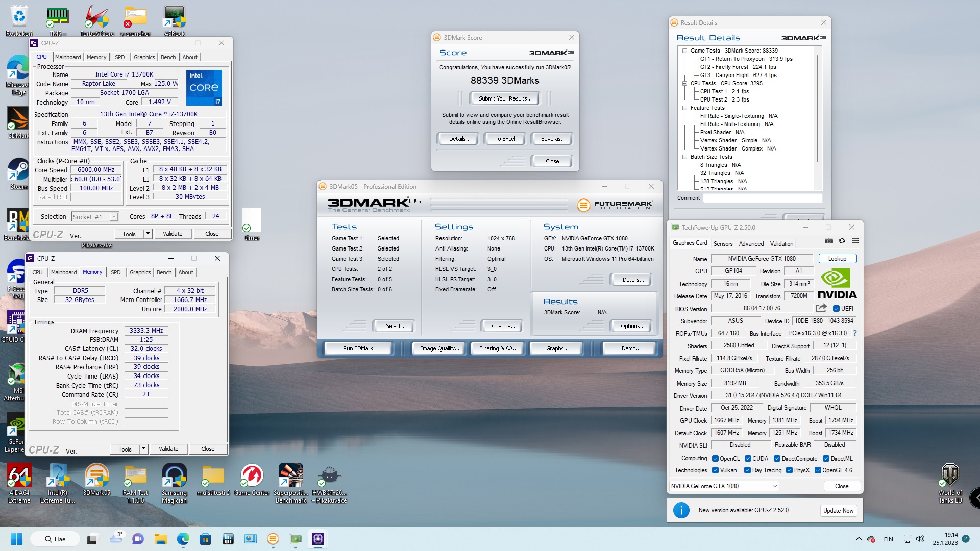Take a GPU-Z screenshot with the camera icon
This screenshot has height=551, width=980.
coord(829,241)
